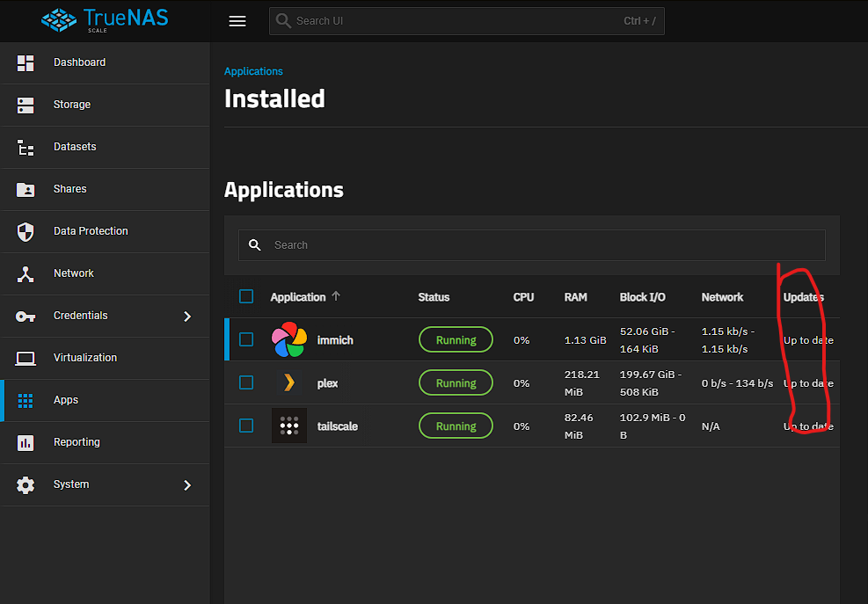Sort by the CPU column header
Image resolution: width=868 pixels, height=604 pixels.
click(x=523, y=297)
